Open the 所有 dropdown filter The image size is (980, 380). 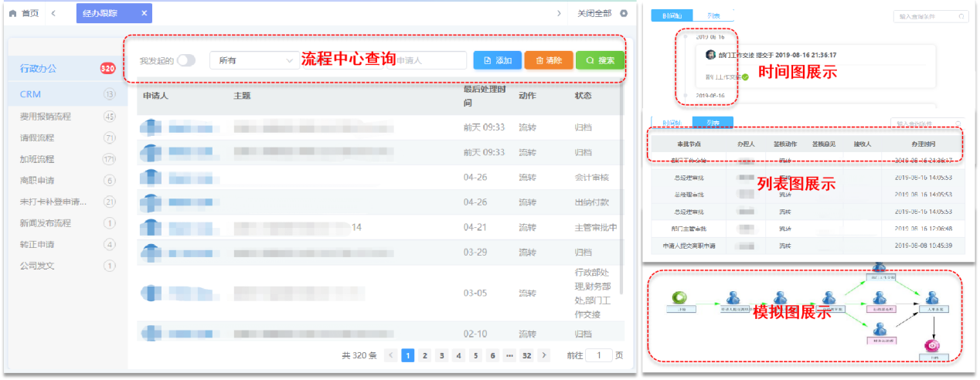pos(254,60)
